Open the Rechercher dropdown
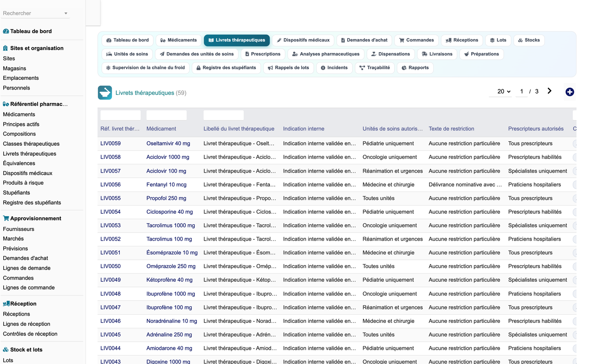This screenshot has width=589, height=364. [35, 13]
